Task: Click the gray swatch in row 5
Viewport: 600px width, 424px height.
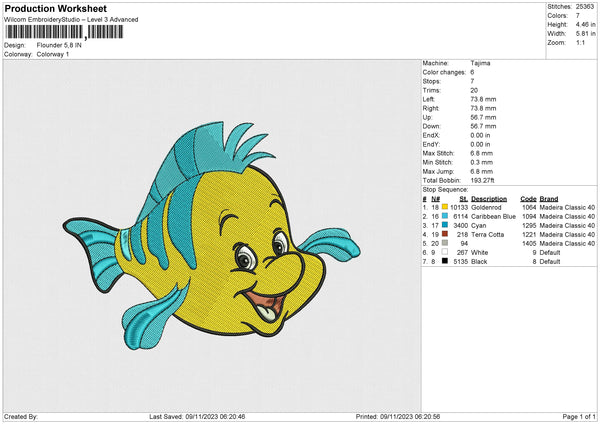Action: (445, 243)
